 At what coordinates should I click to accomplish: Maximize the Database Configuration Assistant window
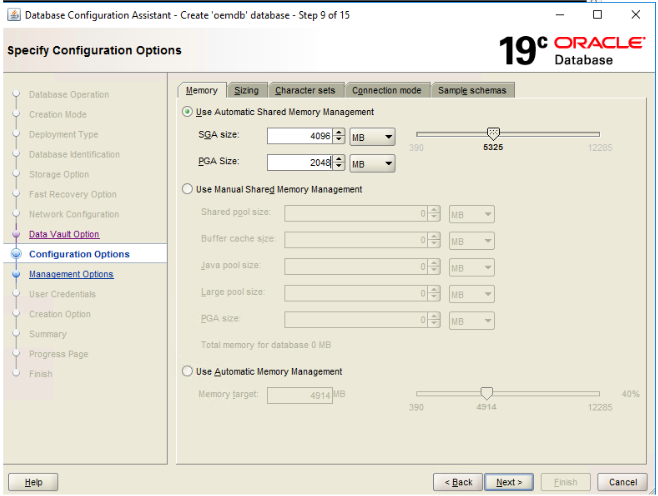(598, 15)
